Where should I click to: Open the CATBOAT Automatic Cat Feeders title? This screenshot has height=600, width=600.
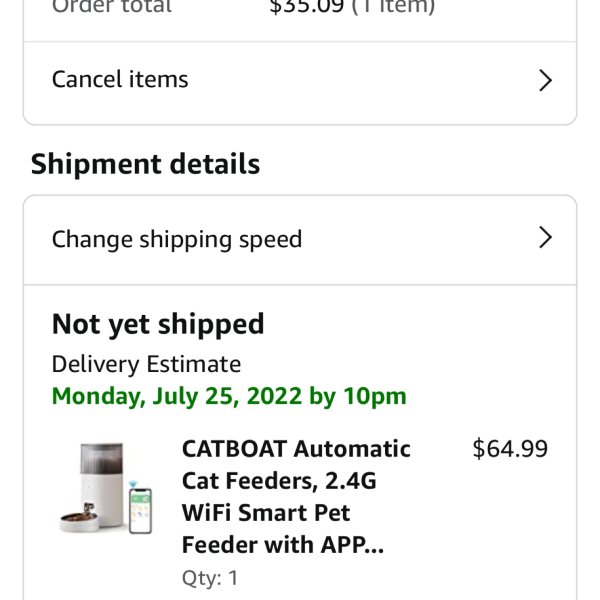(x=297, y=496)
